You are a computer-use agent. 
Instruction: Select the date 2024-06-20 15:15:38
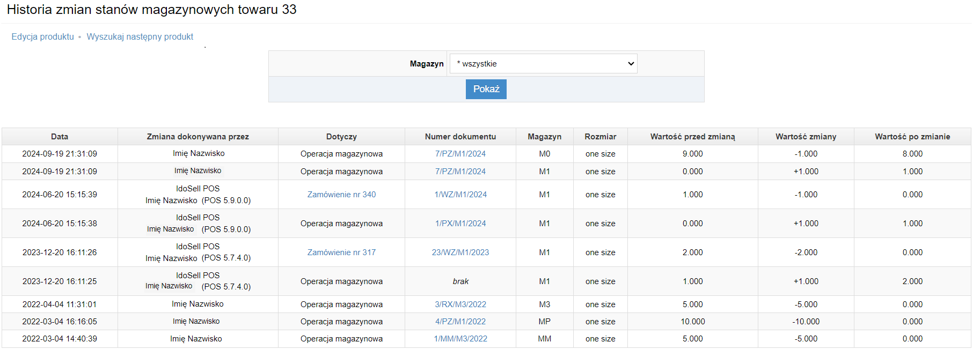pyautogui.click(x=60, y=224)
